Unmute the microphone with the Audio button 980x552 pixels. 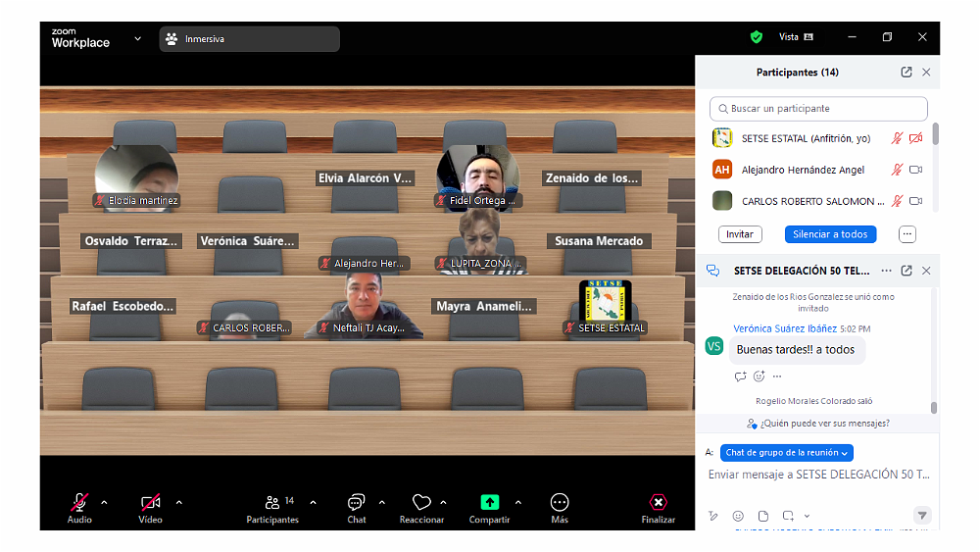79,503
